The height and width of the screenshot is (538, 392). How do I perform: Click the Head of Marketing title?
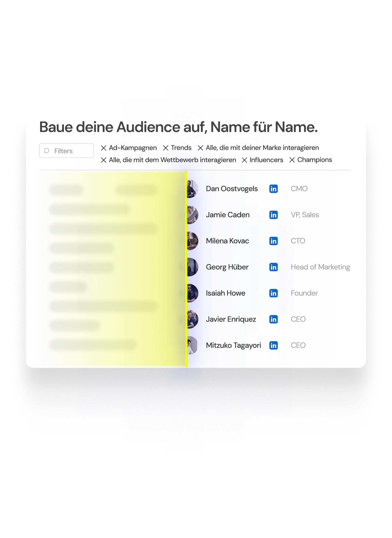pyautogui.click(x=320, y=267)
